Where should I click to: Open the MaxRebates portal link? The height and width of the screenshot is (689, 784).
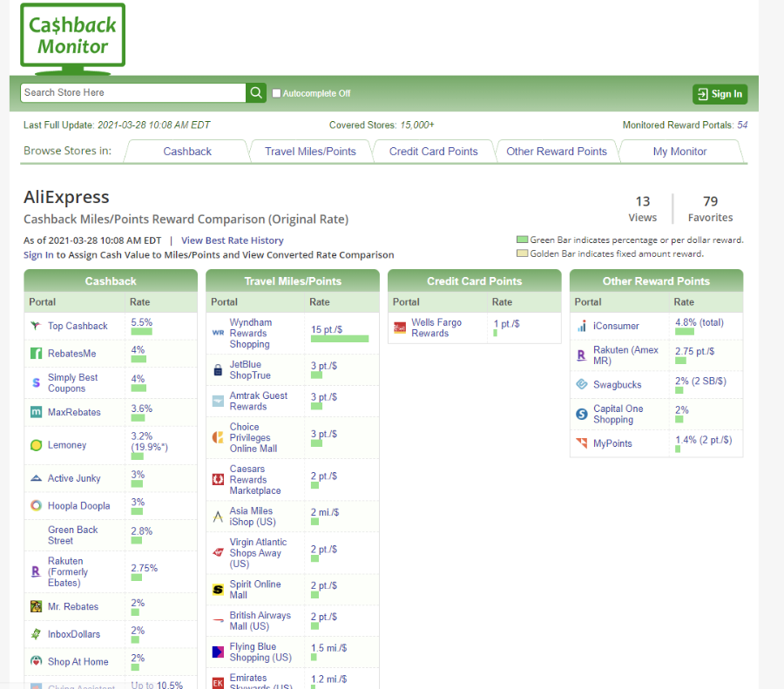pos(74,412)
